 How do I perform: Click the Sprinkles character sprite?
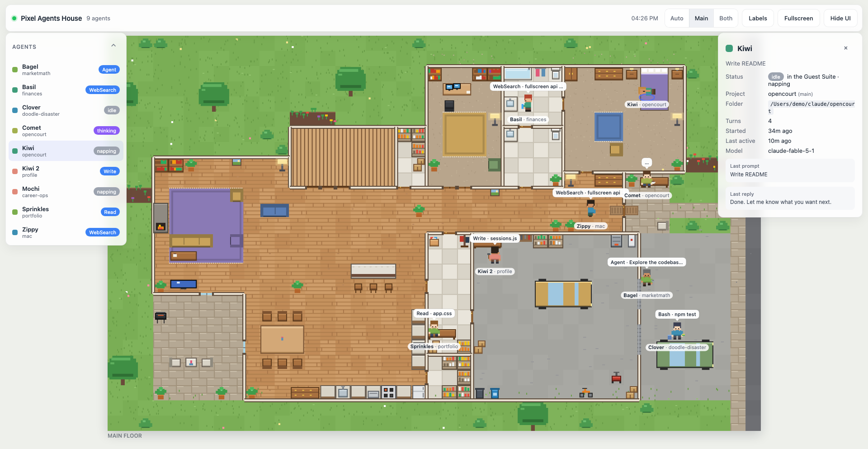(x=434, y=329)
